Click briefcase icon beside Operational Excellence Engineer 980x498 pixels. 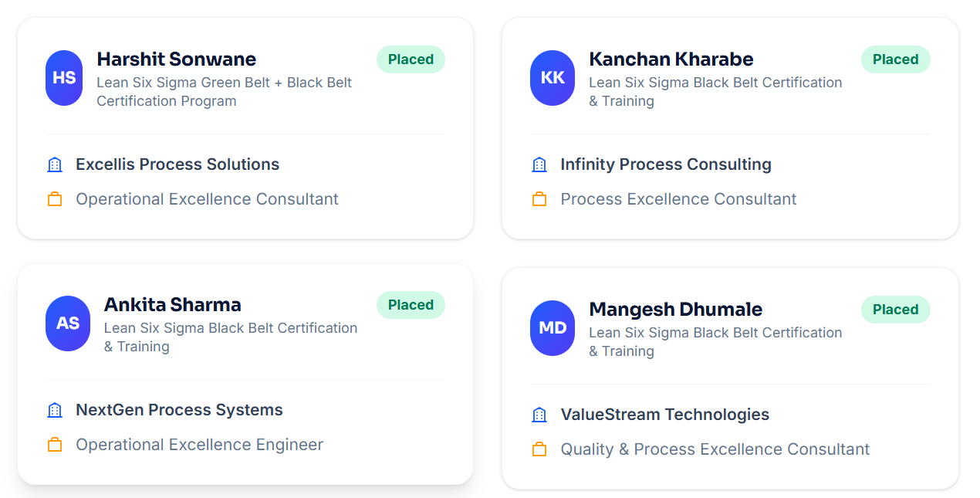(55, 445)
